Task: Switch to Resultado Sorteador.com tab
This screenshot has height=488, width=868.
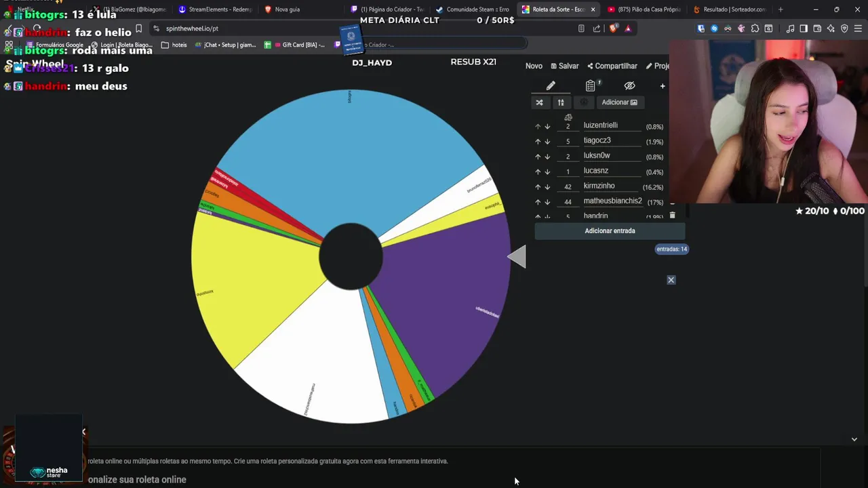Action: (729, 9)
